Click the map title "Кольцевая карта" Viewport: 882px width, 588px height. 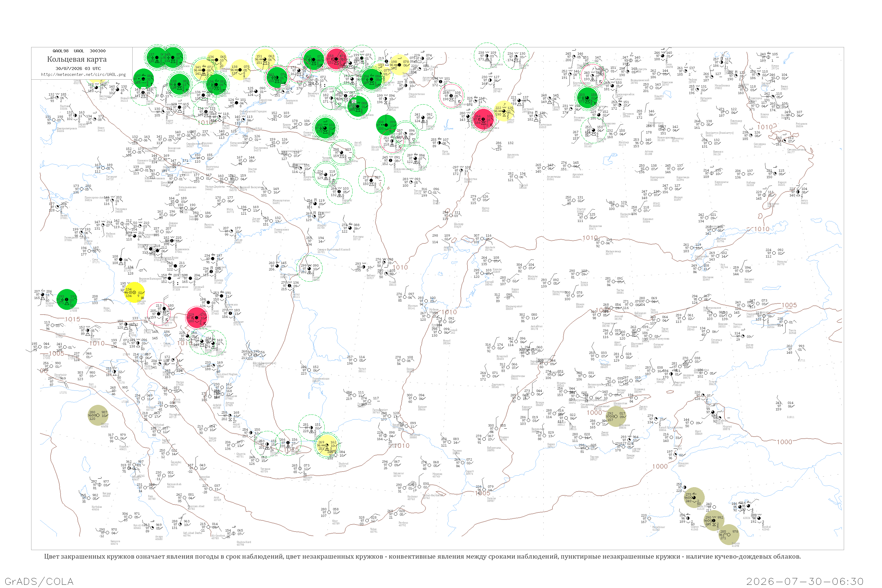pyautogui.click(x=77, y=59)
